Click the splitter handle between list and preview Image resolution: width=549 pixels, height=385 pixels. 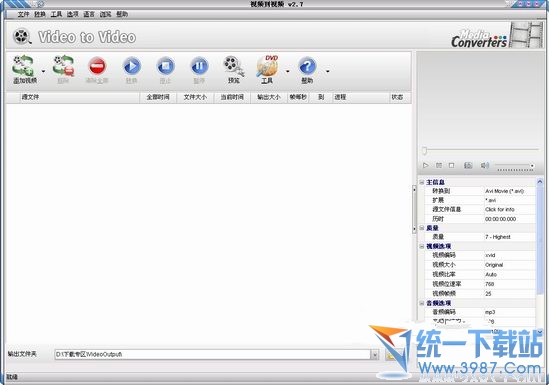point(414,209)
